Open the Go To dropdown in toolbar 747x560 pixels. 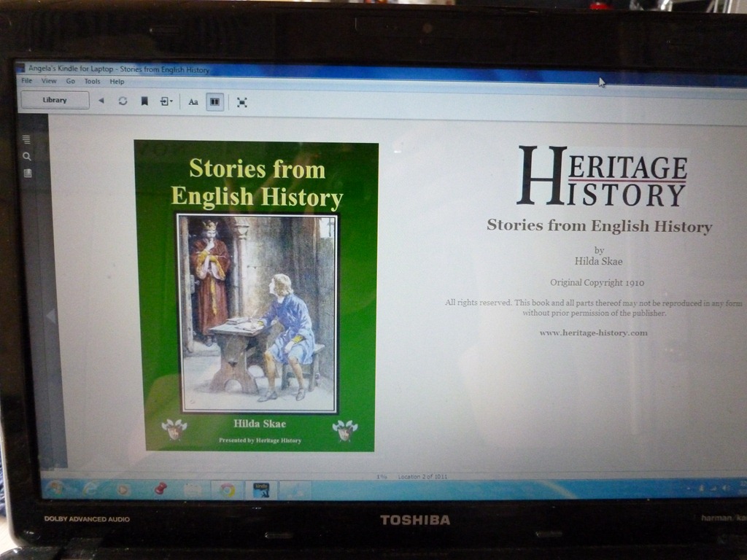point(166,101)
